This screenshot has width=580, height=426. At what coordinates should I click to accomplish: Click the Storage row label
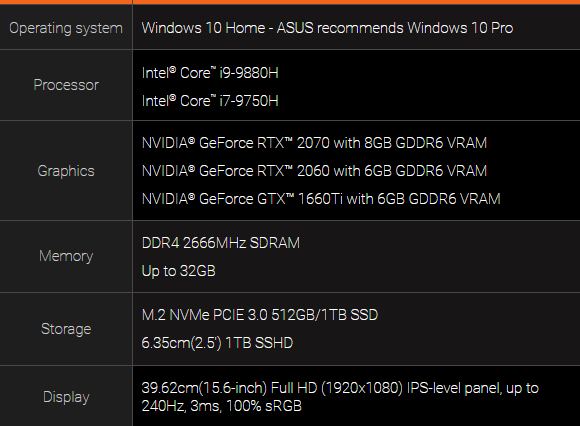pos(66,329)
